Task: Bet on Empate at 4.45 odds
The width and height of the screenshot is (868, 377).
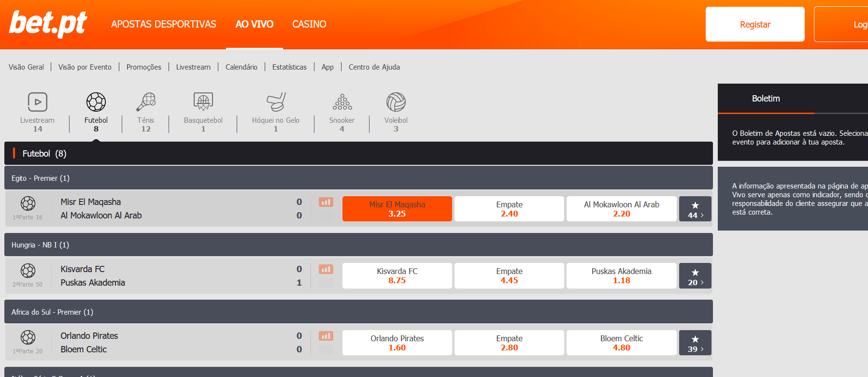Action: pyautogui.click(x=509, y=276)
